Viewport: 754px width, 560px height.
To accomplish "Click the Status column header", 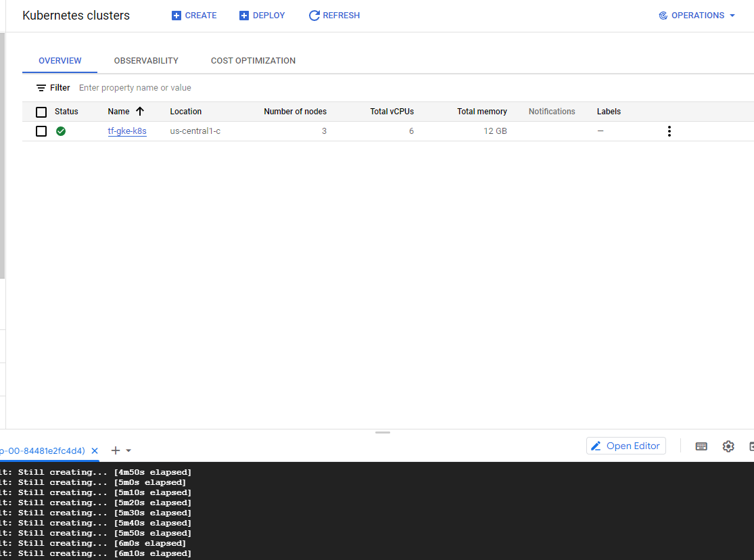I will coord(66,111).
